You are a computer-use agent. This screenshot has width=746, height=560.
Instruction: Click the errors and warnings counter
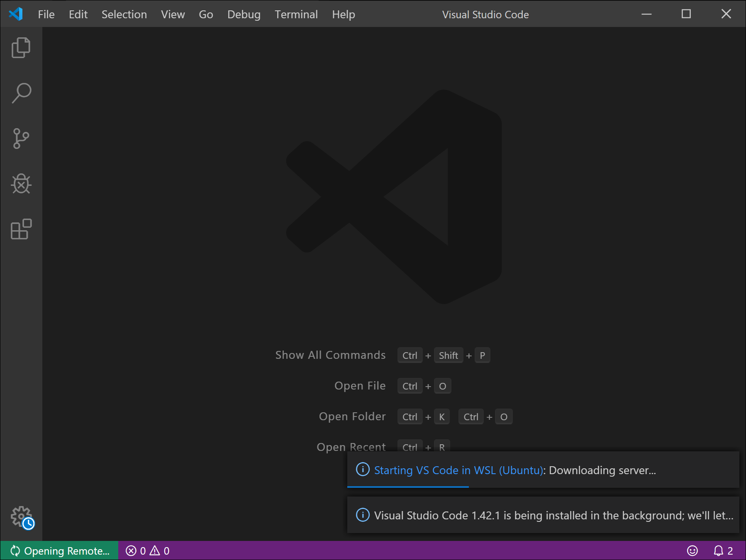147,550
